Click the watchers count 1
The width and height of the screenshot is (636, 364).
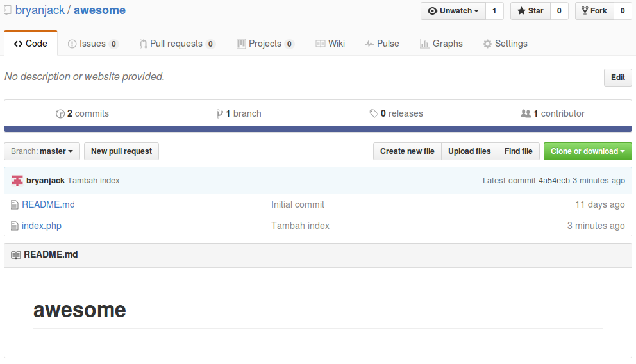[x=494, y=11]
